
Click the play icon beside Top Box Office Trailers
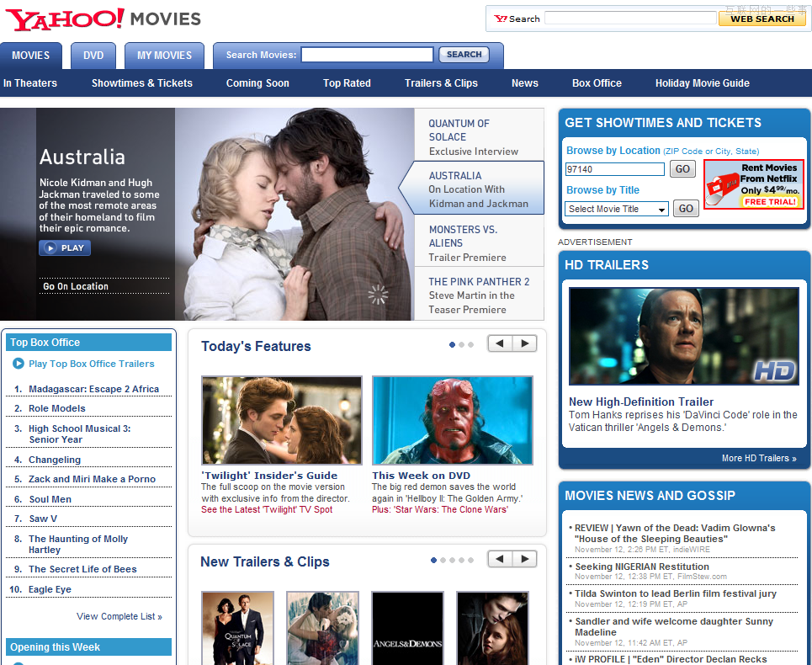pos(19,364)
